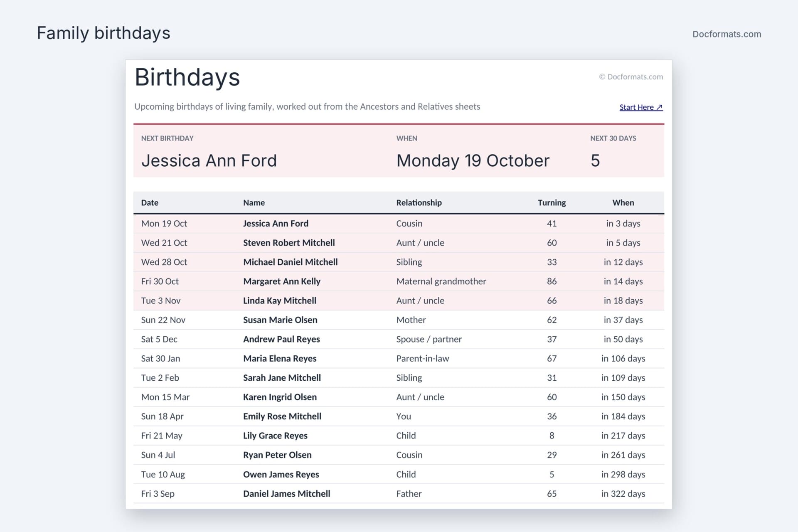The width and height of the screenshot is (798, 532).
Task: Click the Date column header
Action: (150, 202)
